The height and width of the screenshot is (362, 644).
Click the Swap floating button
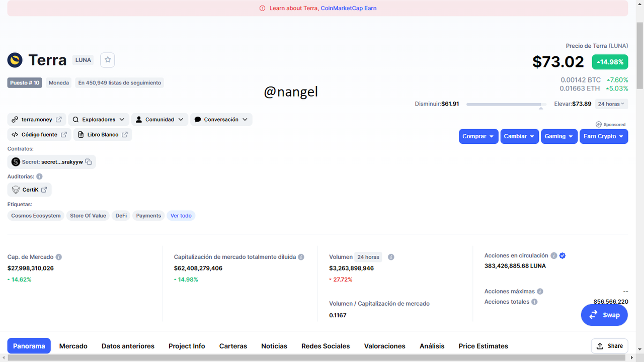pos(604,315)
